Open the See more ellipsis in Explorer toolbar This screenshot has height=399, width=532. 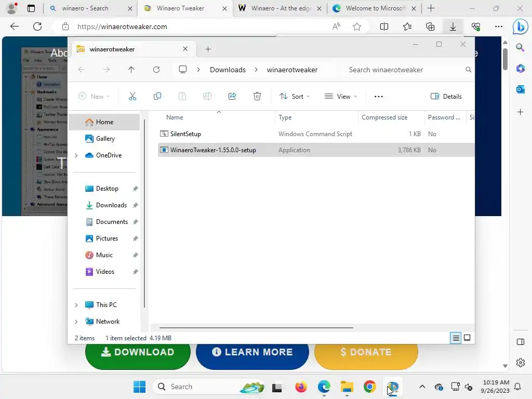pos(379,96)
